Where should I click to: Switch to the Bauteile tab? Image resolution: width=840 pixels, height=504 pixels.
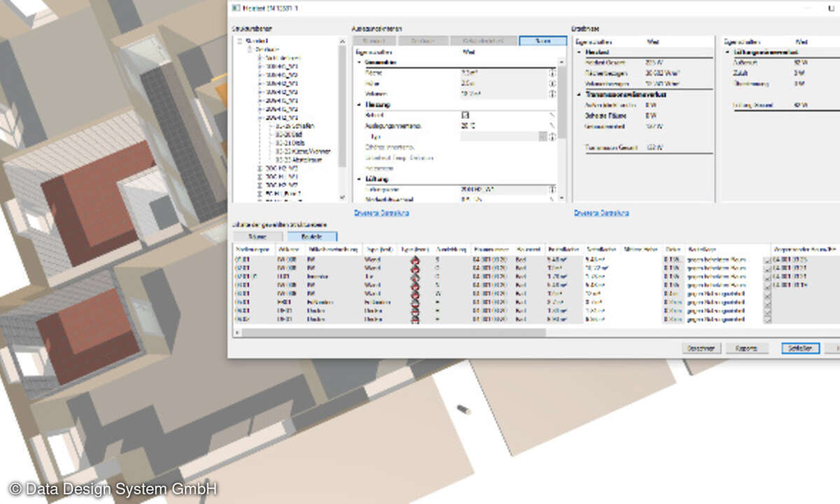pyautogui.click(x=312, y=237)
